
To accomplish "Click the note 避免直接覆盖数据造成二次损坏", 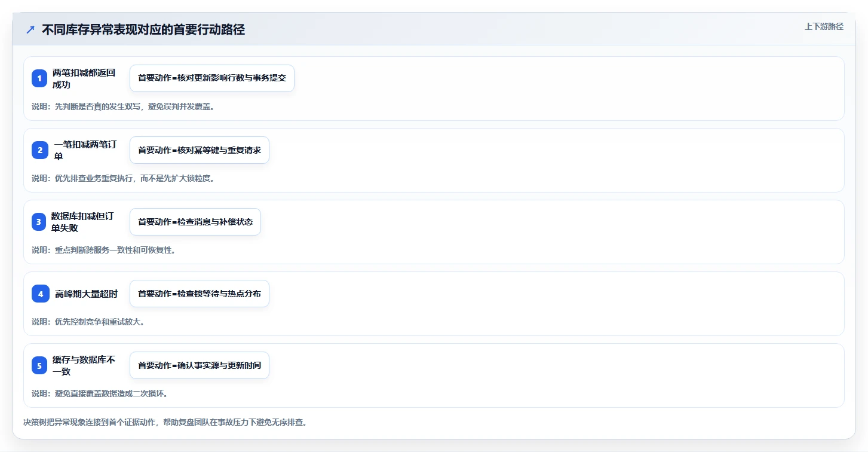I will (x=100, y=393).
